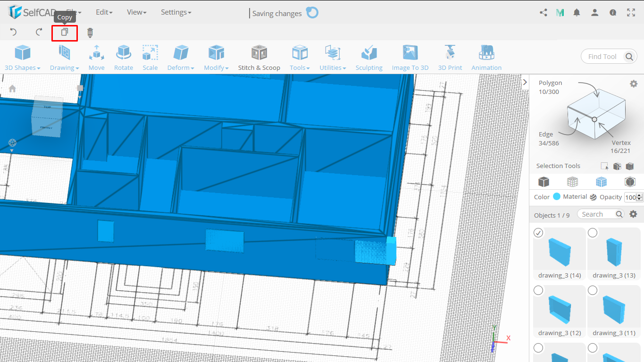Increase Opacity with the up stepper arrow

click(x=640, y=195)
